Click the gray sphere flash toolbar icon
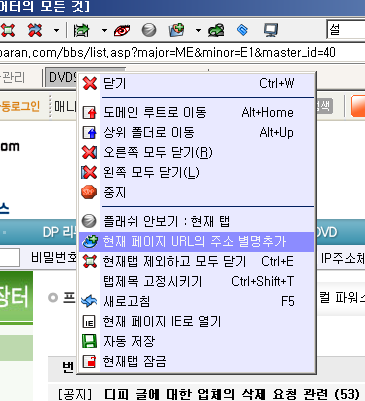Screen dimensions: 365x401 (149, 30)
